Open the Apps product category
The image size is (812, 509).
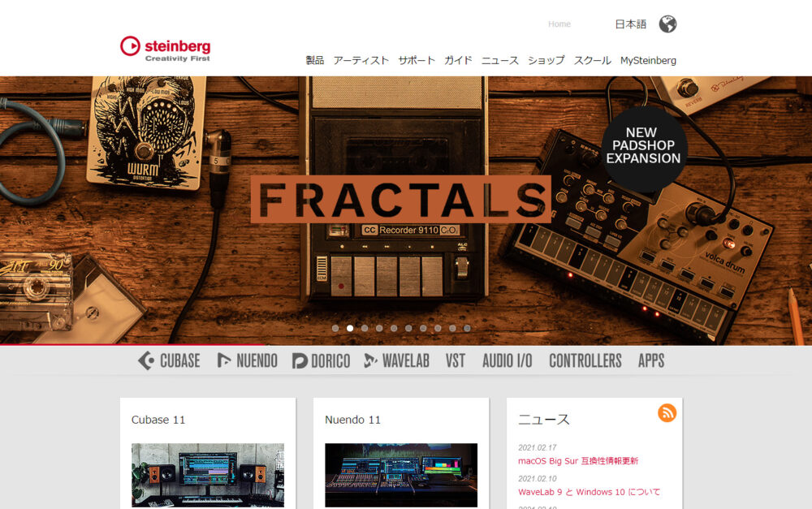point(651,360)
